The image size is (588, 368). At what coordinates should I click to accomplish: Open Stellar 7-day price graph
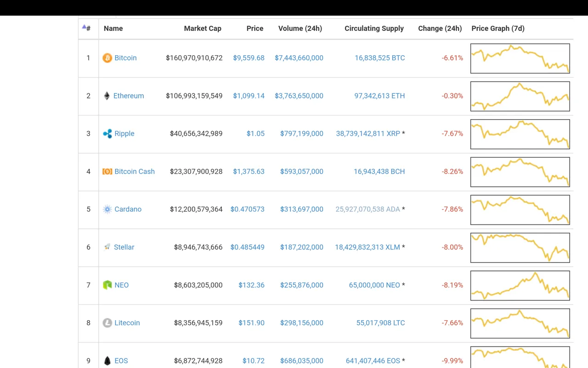[520, 247]
